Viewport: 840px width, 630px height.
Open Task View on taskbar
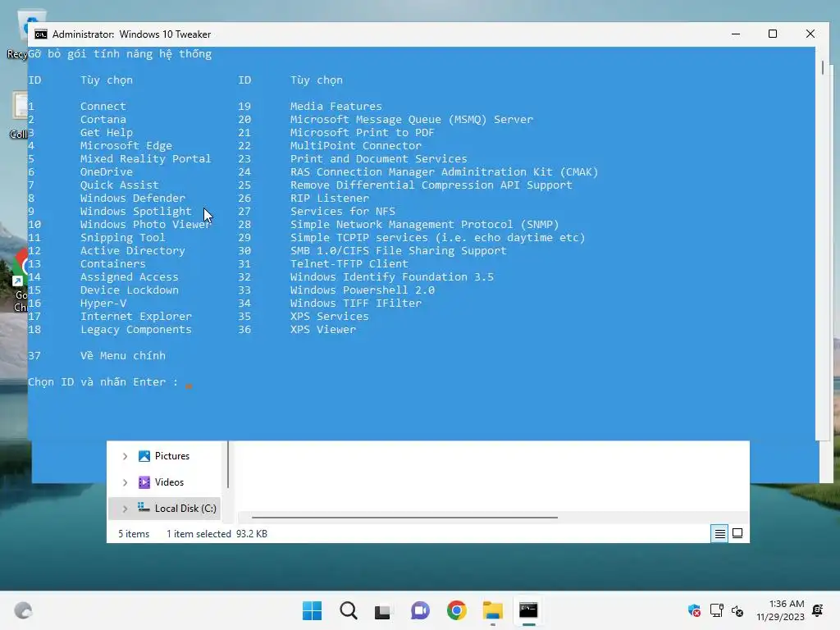tap(384, 610)
